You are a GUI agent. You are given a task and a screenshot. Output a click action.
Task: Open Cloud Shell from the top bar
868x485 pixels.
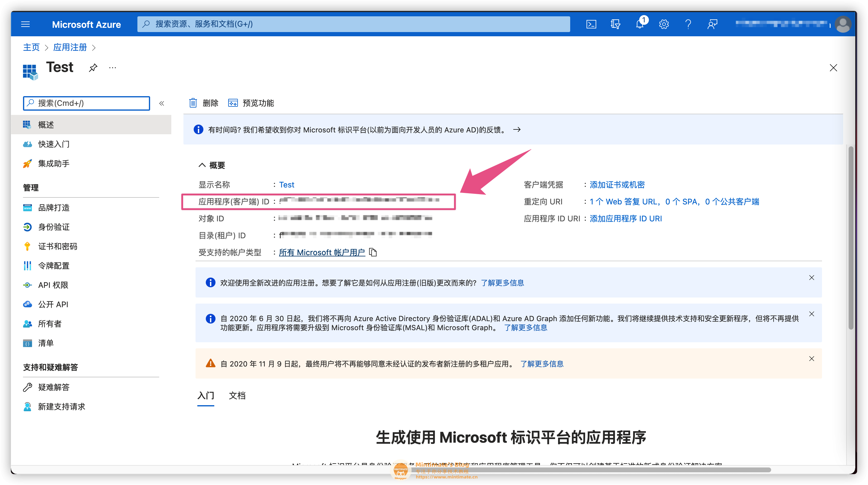coord(591,24)
